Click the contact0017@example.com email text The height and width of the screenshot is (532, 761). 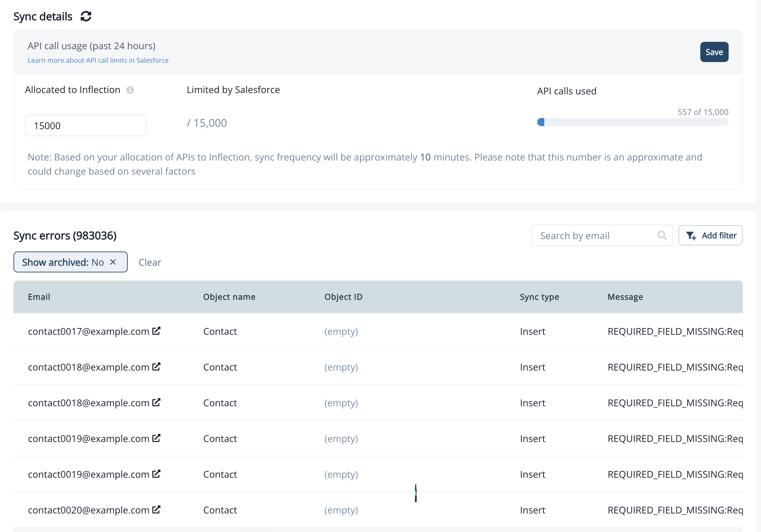coord(89,331)
